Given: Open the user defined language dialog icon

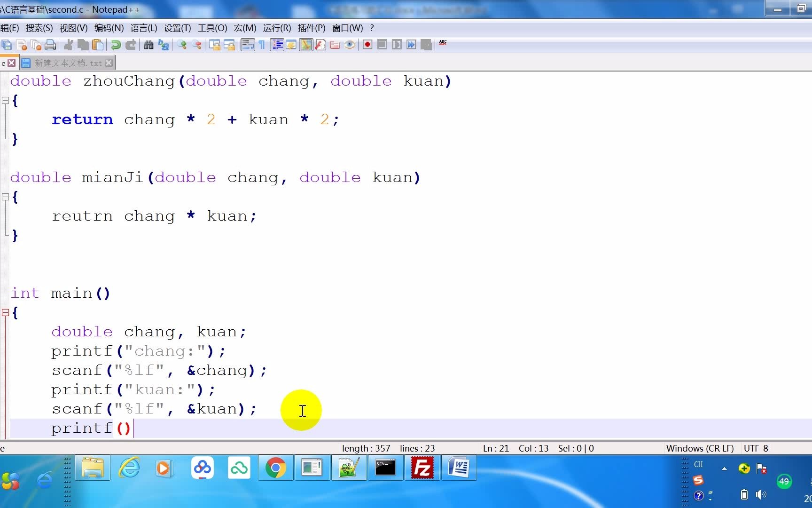Looking at the screenshot, I should (x=291, y=45).
